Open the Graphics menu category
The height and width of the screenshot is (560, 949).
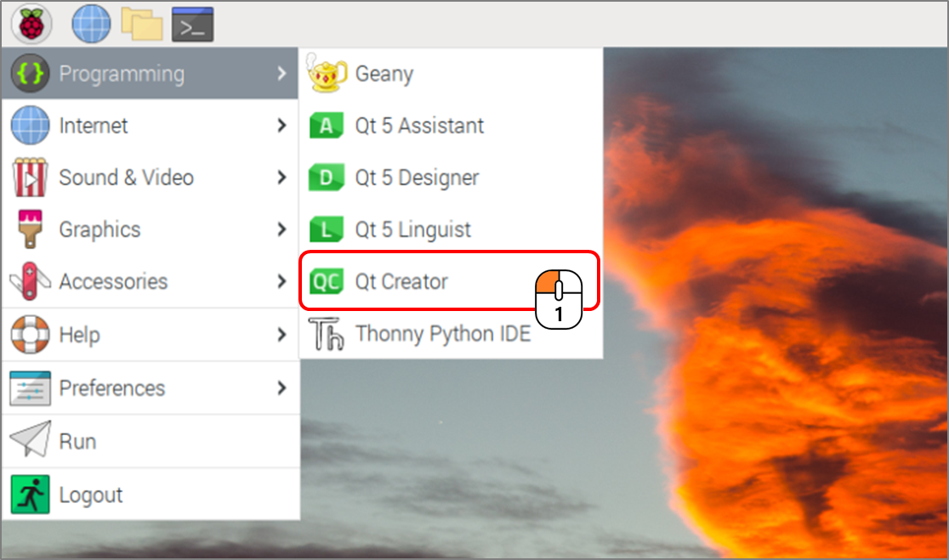[x=151, y=229]
